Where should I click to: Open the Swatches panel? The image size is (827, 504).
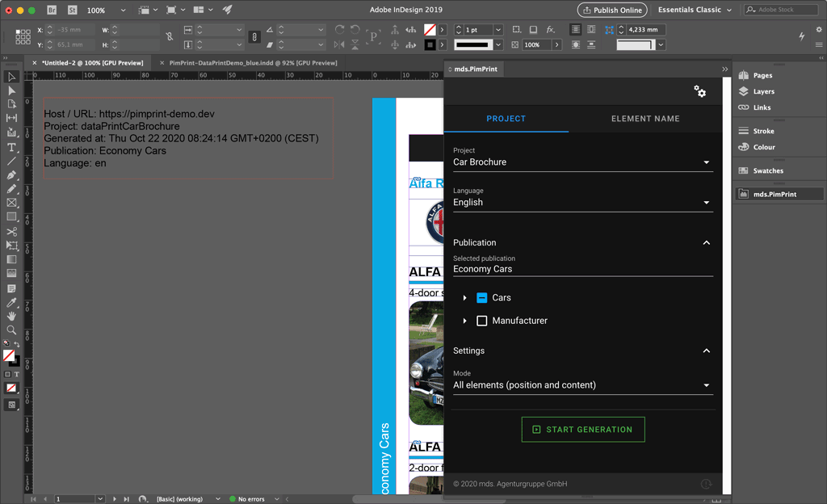pos(768,170)
